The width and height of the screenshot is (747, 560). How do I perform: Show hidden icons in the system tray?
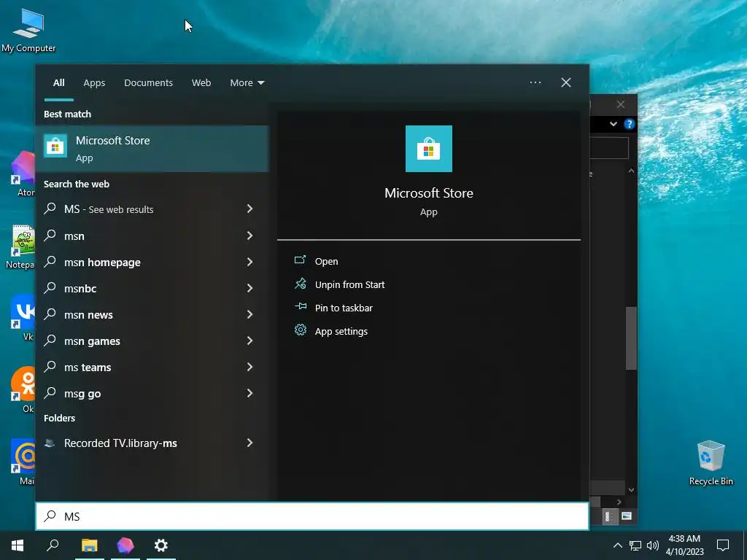[617, 545]
